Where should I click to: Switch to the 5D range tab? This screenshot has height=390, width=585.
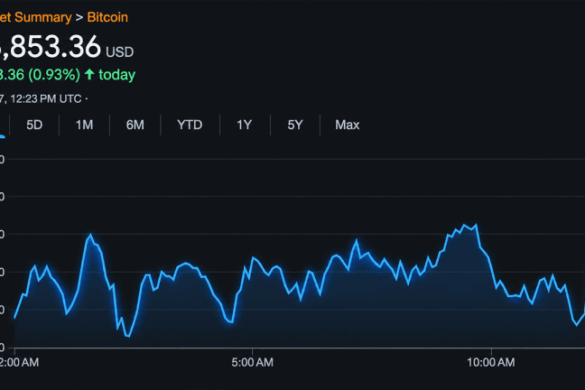34,125
